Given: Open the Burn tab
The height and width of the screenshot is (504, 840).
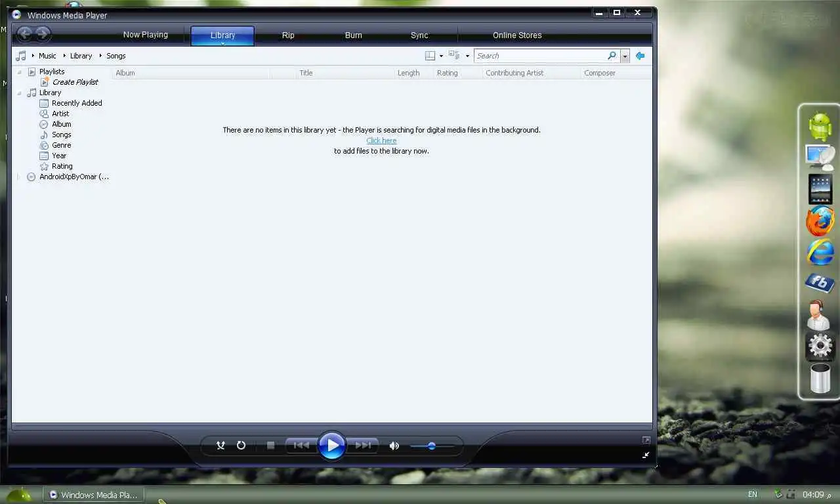Looking at the screenshot, I should (x=354, y=35).
